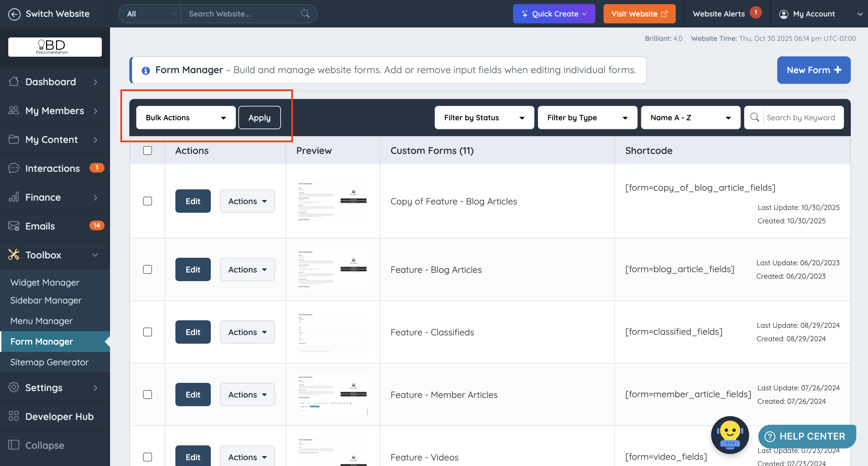This screenshot has width=868, height=466.
Task: Click the New Form button
Action: tap(813, 70)
